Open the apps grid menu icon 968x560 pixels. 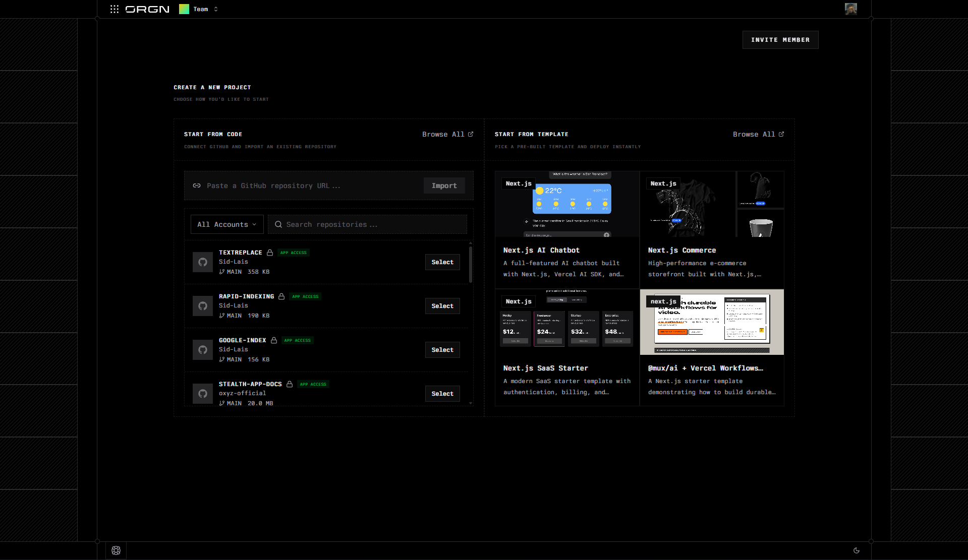click(x=115, y=9)
